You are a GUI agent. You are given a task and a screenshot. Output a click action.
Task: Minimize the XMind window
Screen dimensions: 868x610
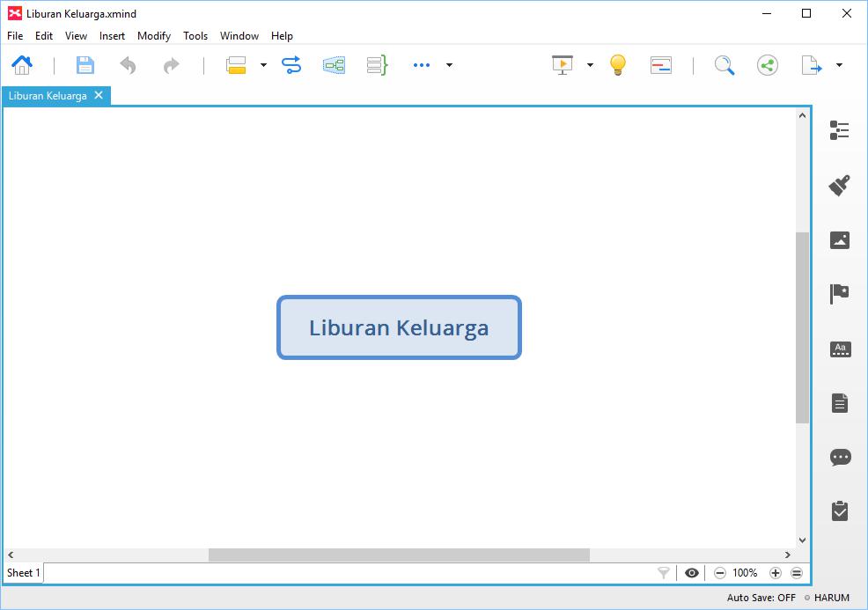[767, 13]
